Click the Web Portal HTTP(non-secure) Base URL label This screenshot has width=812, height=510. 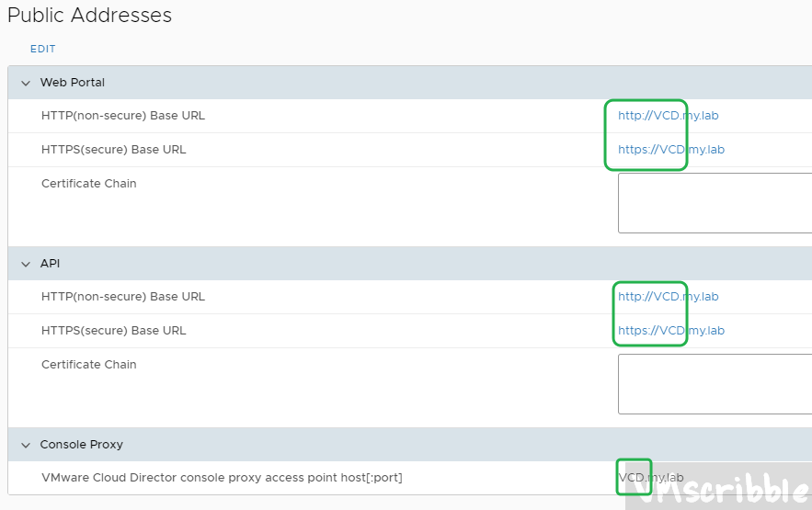(123, 116)
